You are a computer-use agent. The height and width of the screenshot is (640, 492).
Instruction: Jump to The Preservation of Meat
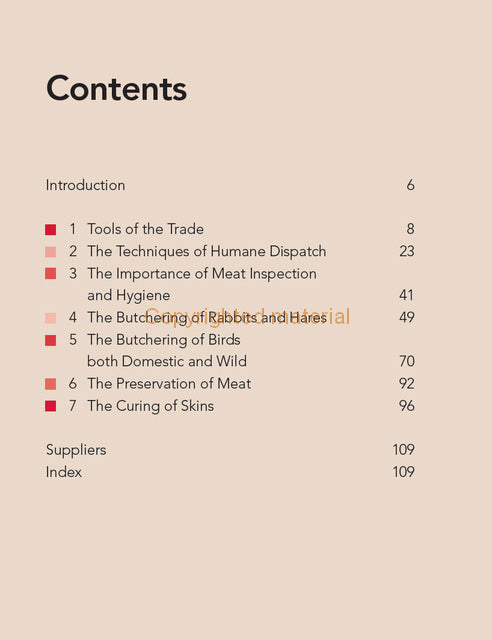tap(169, 384)
